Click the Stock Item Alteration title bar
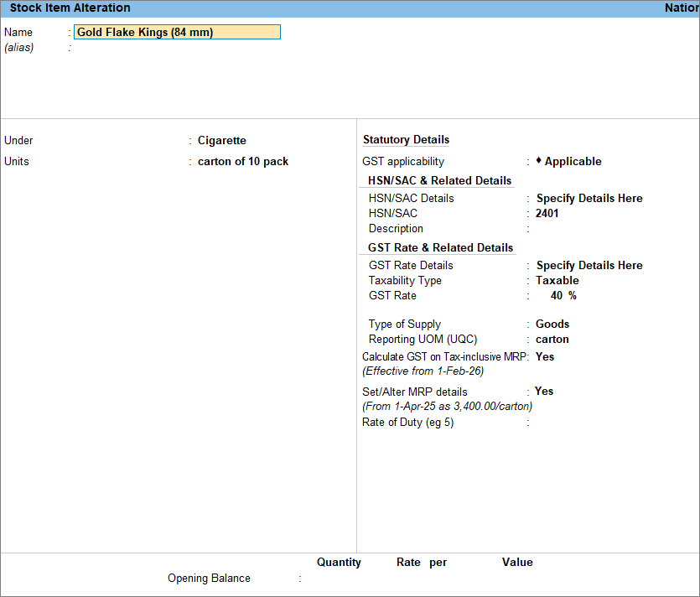Image resolution: width=700 pixels, height=597 pixels. coord(70,8)
